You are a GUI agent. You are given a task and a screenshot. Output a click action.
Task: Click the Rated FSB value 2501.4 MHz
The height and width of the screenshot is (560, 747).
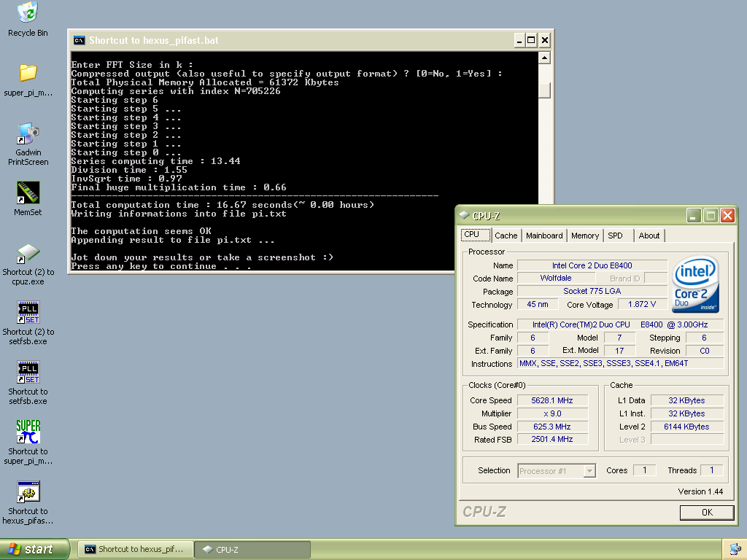[552, 439]
